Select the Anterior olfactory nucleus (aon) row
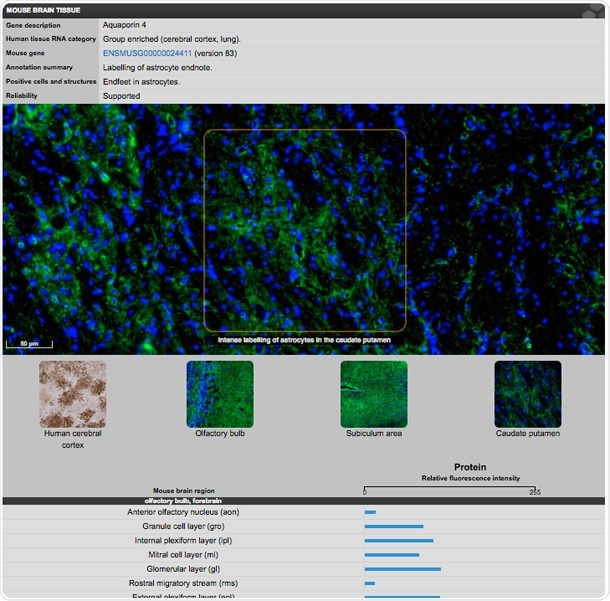Screen dimensions: 610x601 (183, 512)
